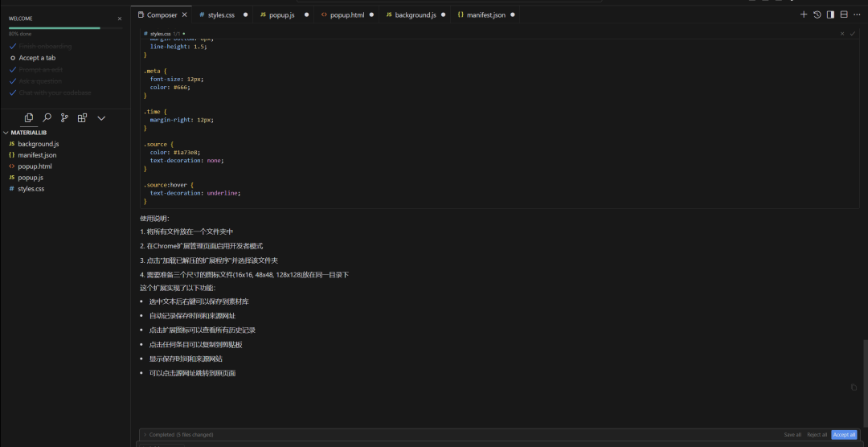Click the Accept a tab step
This screenshot has height=447, width=868.
[37, 58]
